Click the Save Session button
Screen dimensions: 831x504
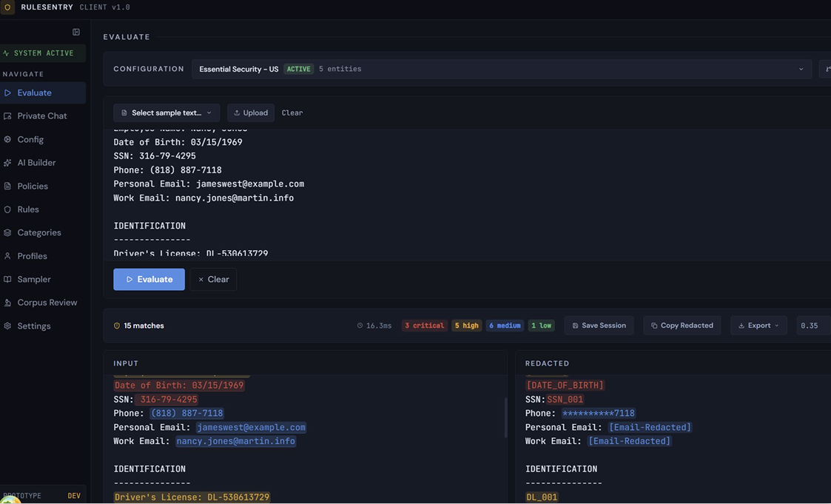tap(599, 326)
